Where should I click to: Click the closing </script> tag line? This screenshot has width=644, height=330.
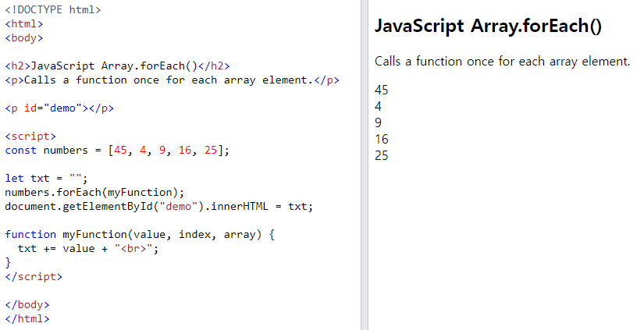[34, 277]
